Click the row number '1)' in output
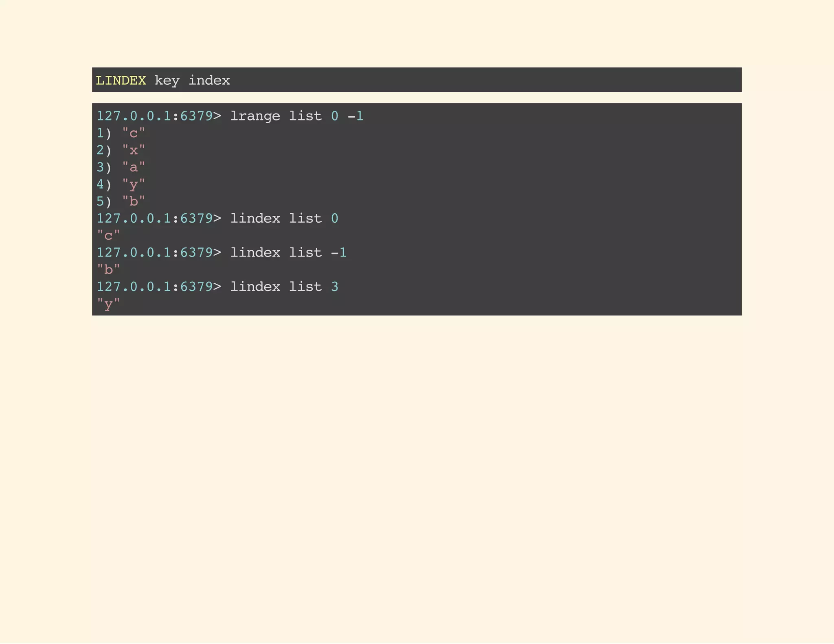The height and width of the screenshot is (644, 834). click(x=103, y=133)
